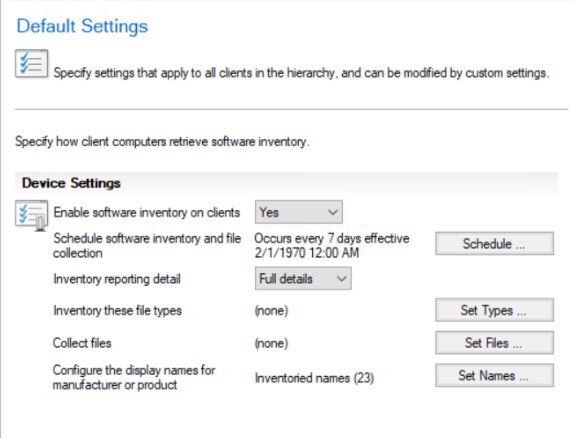Click the Collect files setting label
The height and width of the screenshot is (438, 573).
pos(82,343)
